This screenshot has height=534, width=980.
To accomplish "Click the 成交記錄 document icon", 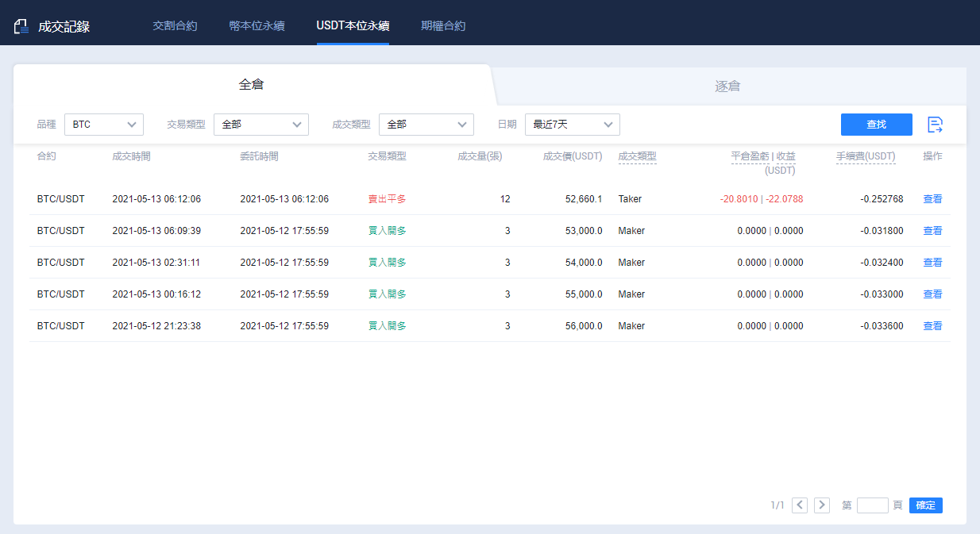I will 21,26.
